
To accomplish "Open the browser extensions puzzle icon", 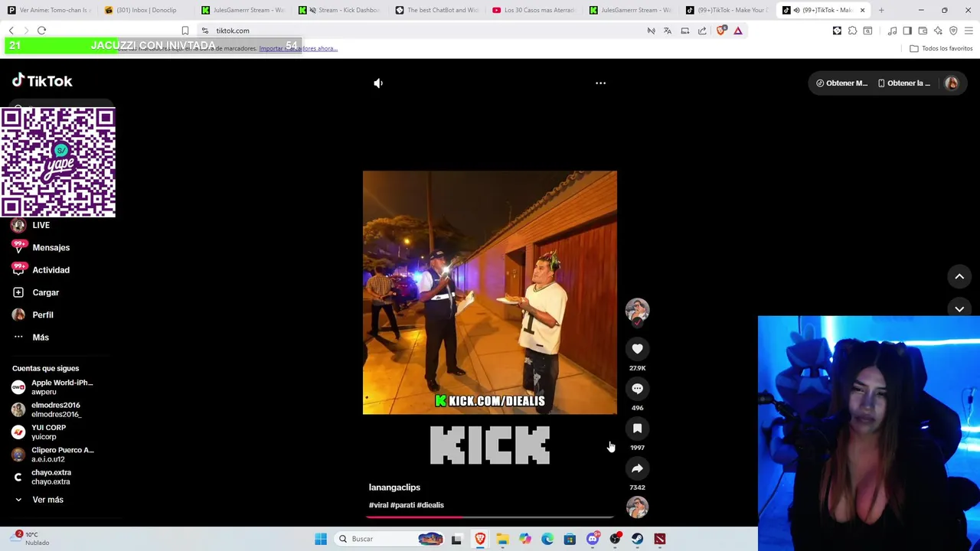I will point(852,31).
